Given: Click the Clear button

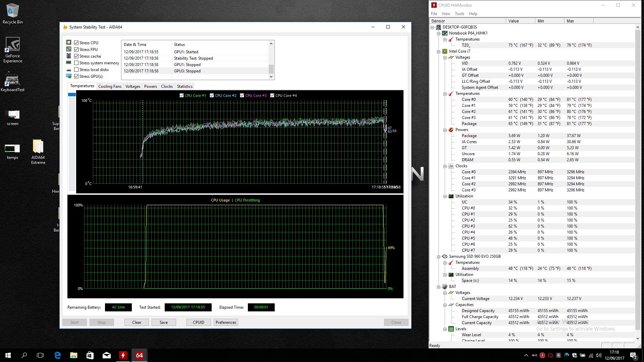Looking at the screenshot, I should click(x=137, y=322).
